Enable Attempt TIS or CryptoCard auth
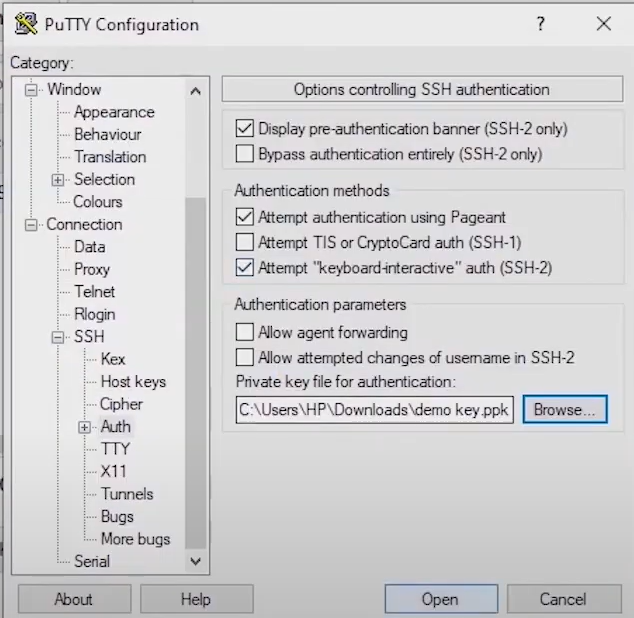Viewport: 634px width, 618px height. (x=245, y=242)
